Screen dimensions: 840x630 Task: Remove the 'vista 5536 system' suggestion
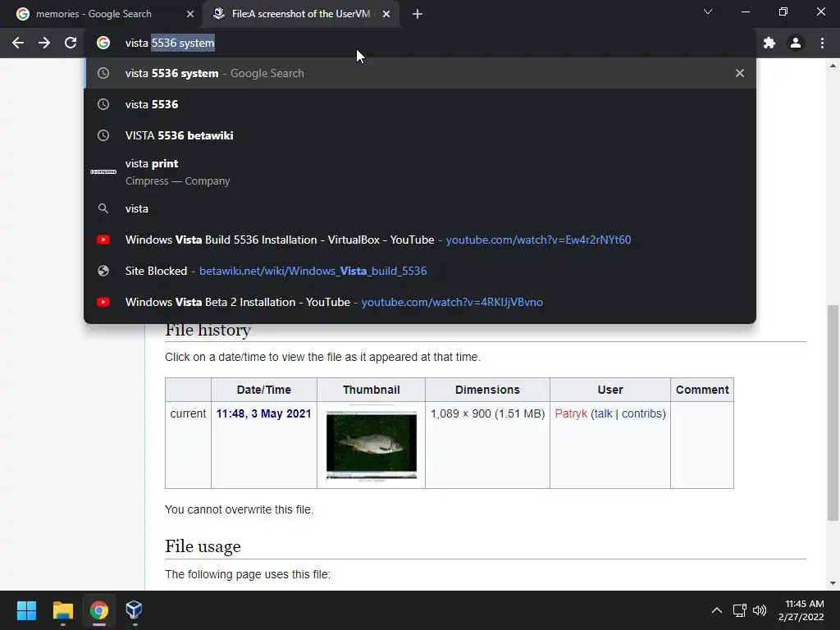point(740,73)
